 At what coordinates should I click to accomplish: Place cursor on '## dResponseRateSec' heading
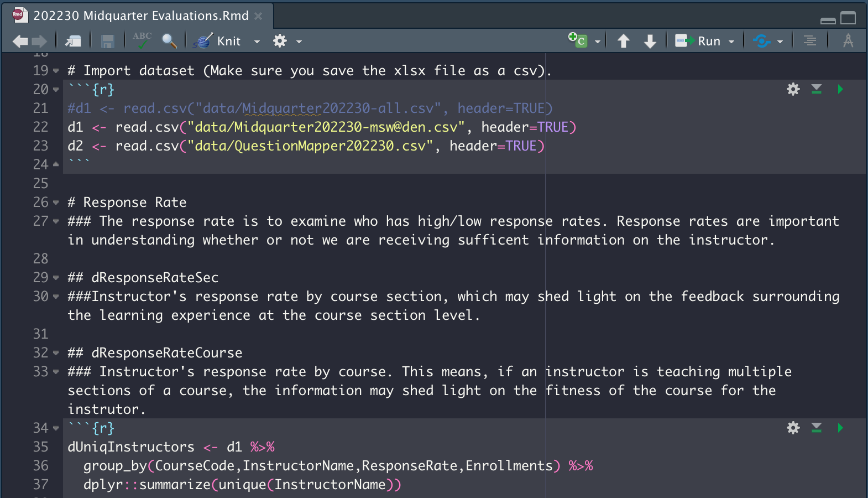(143, 277)
